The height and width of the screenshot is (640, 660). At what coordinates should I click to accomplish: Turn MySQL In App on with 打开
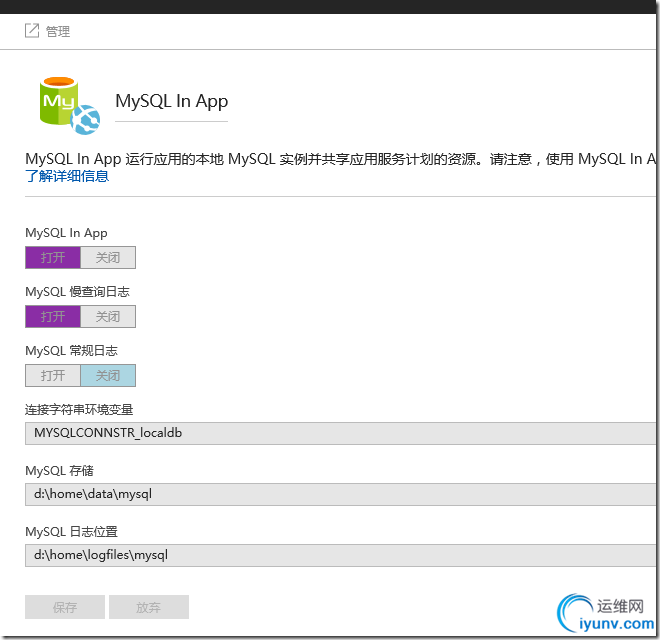53,257
